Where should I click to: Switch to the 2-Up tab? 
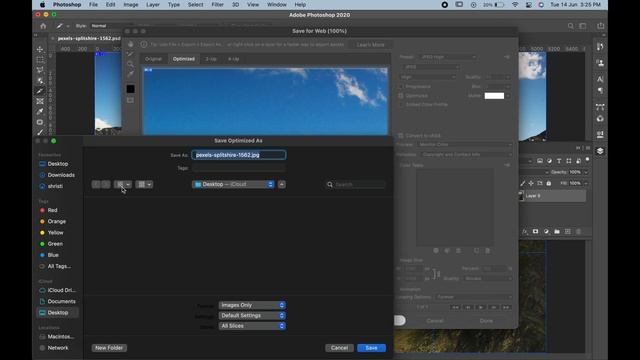click(211, 59)
